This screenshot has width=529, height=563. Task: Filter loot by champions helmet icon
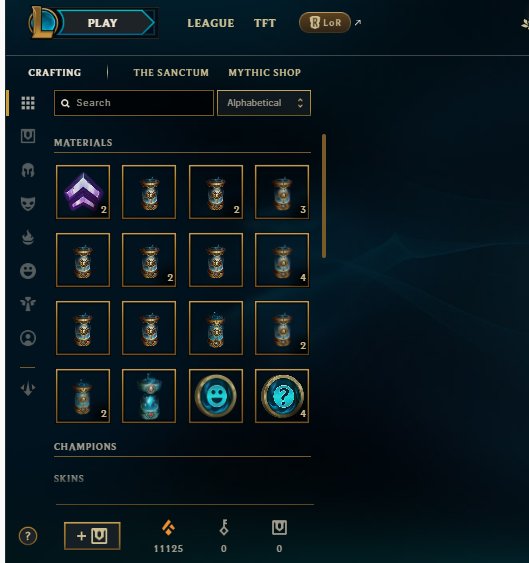(28, 170)
